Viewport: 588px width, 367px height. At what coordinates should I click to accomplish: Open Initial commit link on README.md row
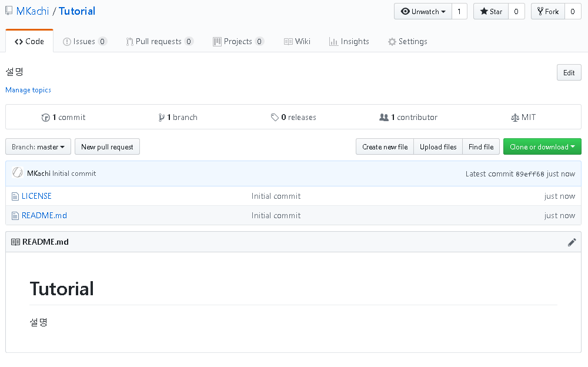(x=276, y=216)
